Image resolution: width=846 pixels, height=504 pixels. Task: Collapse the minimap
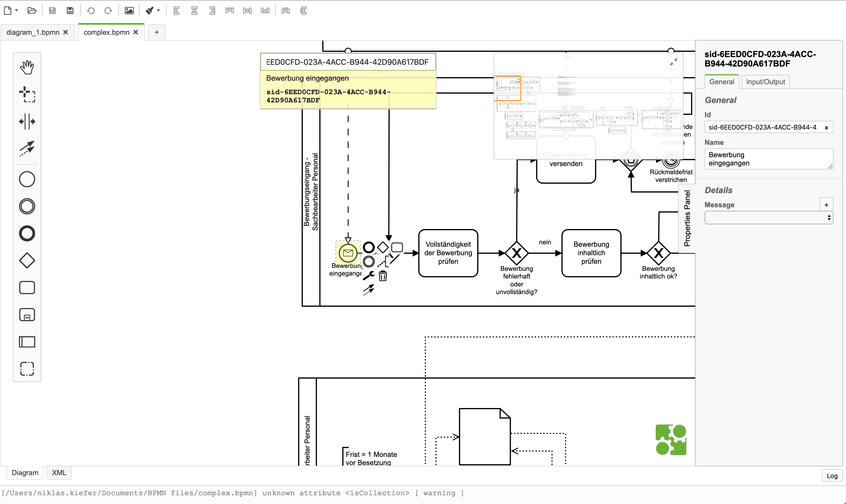674,62
